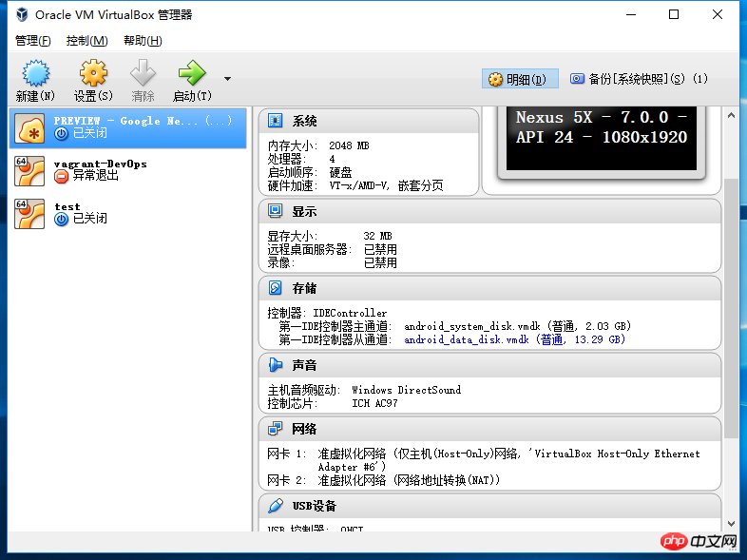
Task: Open the 帮助(H) menu
Action: pos(143,41)
